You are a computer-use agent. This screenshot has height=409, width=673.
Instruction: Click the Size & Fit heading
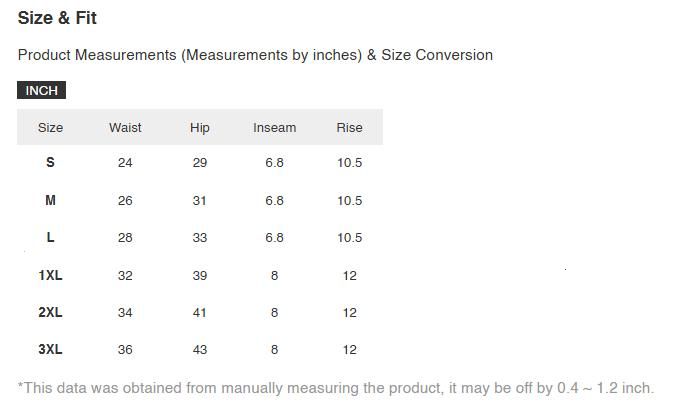57,18
